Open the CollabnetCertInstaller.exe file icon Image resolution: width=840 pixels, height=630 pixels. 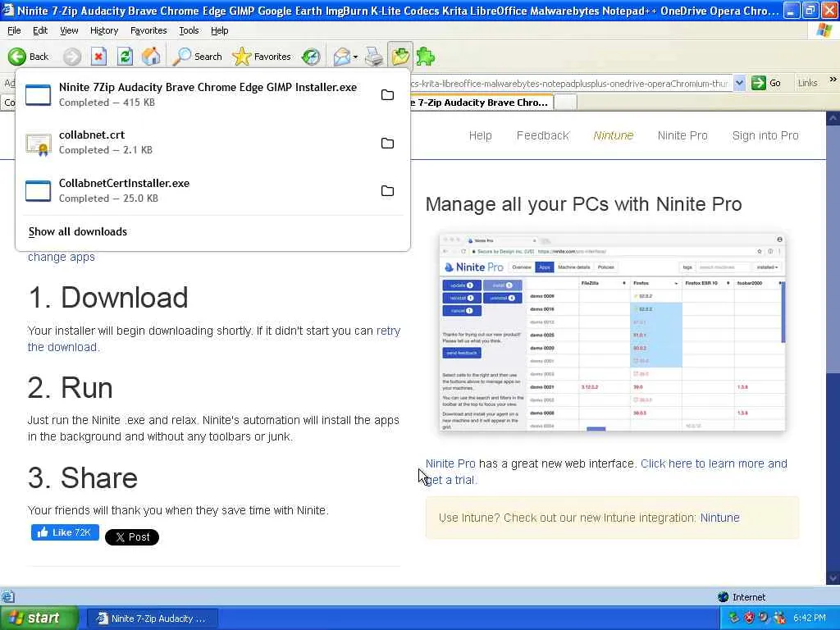[x=38, y=190]
